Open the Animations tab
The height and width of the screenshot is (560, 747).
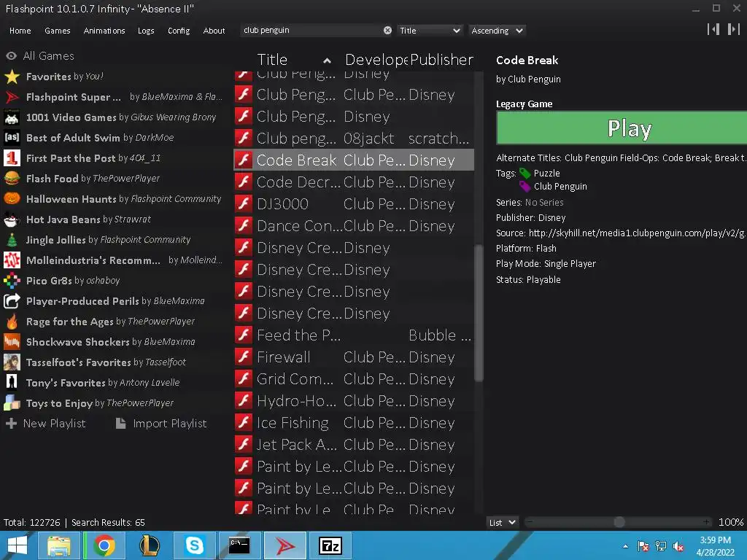click(x=104, y=31)
